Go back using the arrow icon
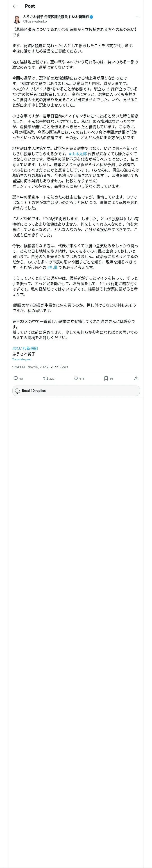The width and height of the screenshot is (152, 868). pyautogui.click(x=15, y=6)
